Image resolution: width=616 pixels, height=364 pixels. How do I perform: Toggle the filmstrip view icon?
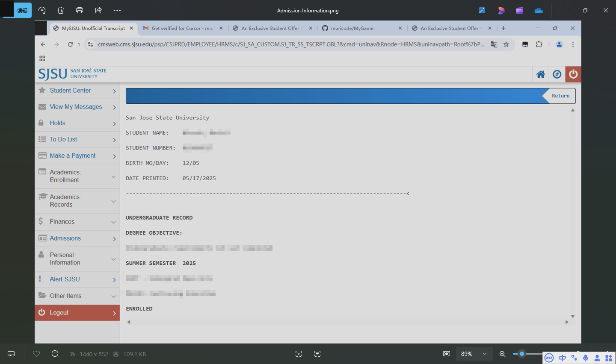pyautogui.click(x=12, y=354)
